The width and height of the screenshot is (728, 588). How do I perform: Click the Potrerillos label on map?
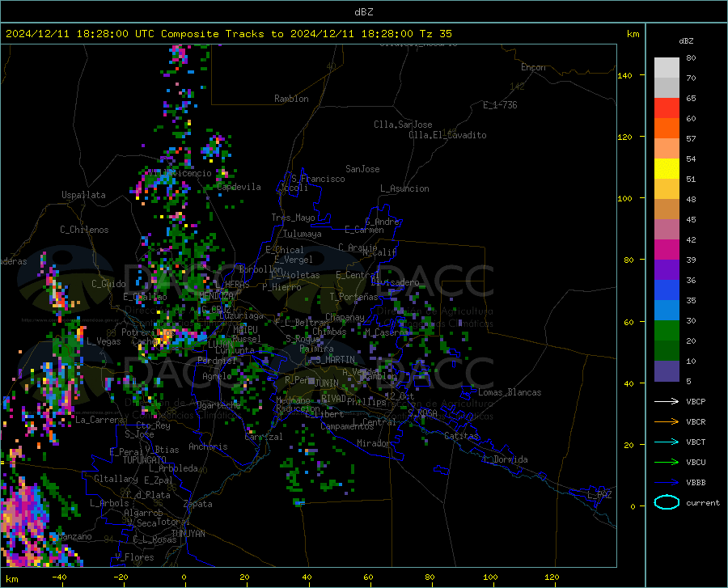click(x=148, y=332)
